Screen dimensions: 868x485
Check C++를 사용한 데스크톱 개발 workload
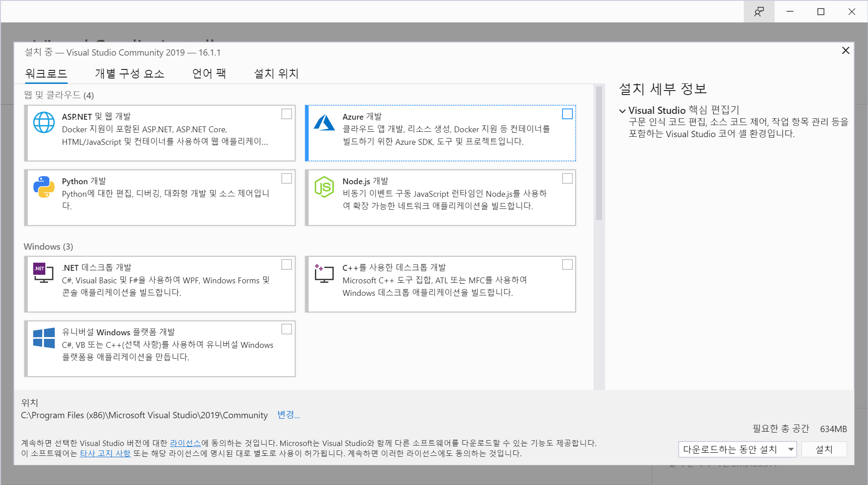point(567,264)
